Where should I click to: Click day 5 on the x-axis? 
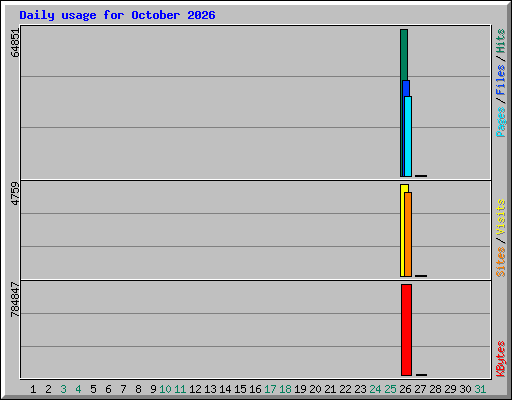pos(93,389)
